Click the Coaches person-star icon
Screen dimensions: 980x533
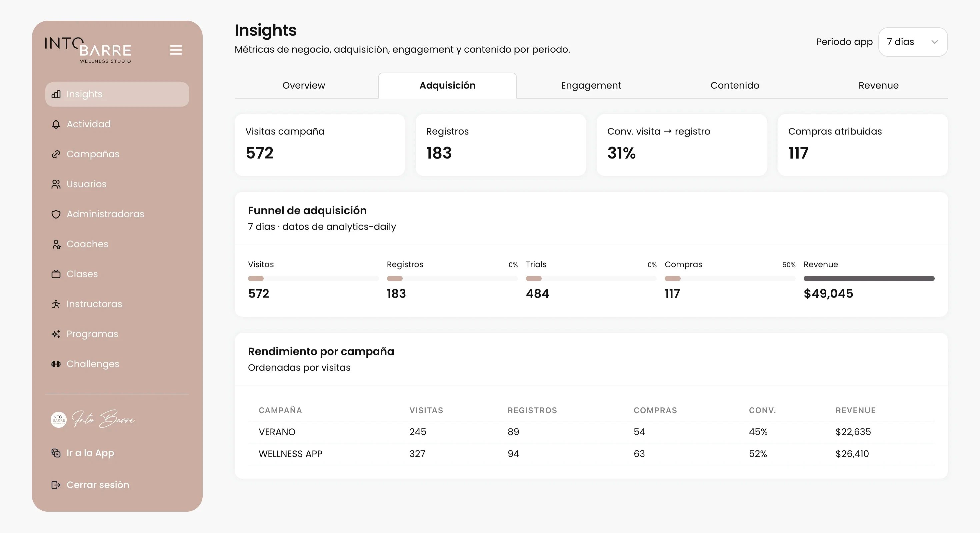[56, 244]
